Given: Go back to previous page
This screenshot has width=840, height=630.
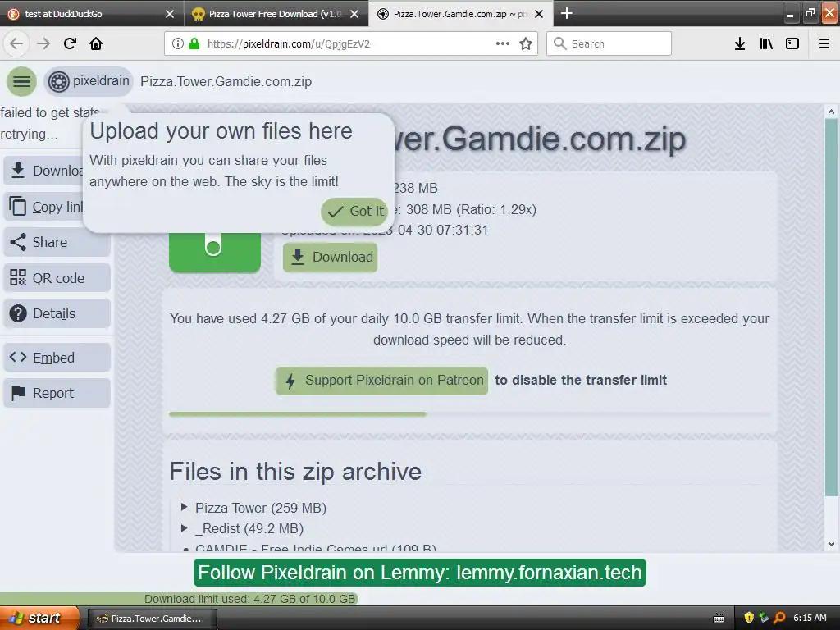Looking at the screenshot, I should (x=16, y=43).
